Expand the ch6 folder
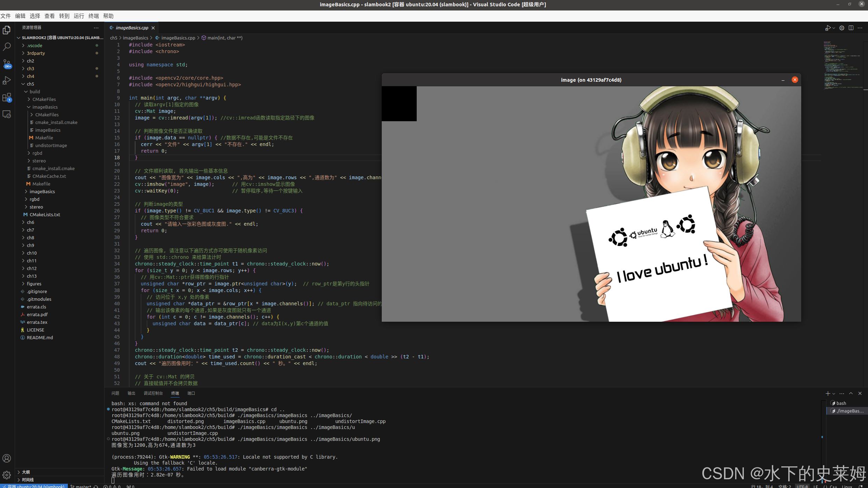The image size is (868, 488). [x=30, y=222]
